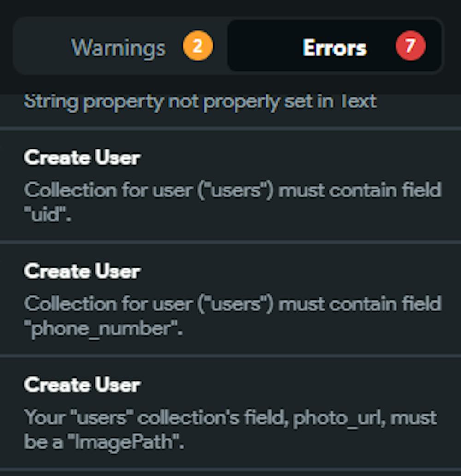Viewport: 461px width, 476px height.
Task: Click the third Create User error heading
Action: click(x=82, y=384)
